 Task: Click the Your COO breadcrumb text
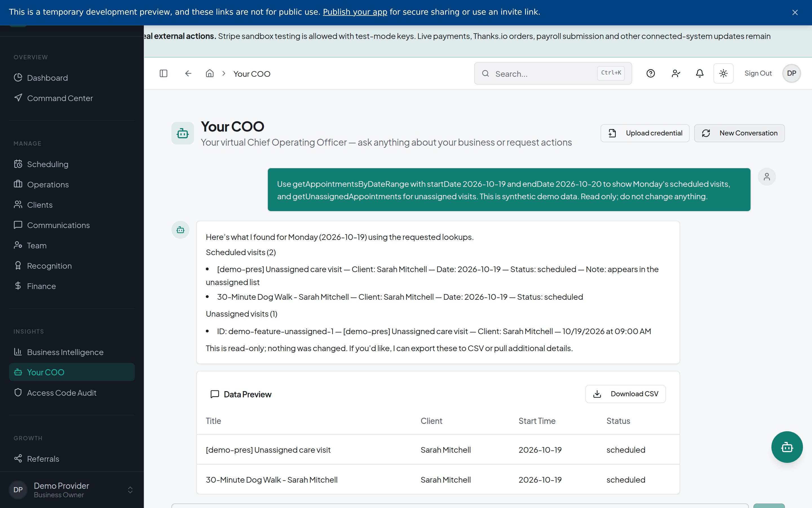[x=252, y=74]
